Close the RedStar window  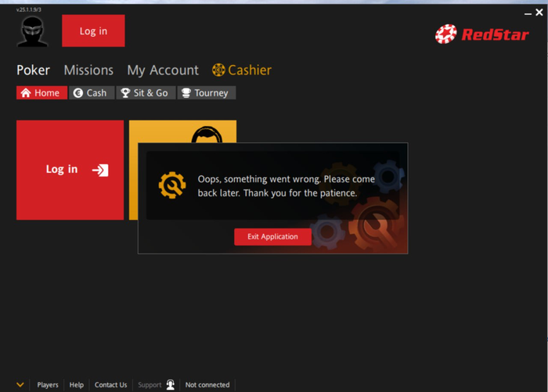(539, 13)
